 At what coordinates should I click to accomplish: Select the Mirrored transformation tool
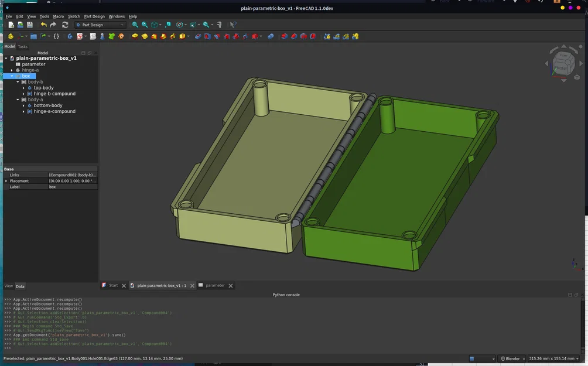click(327, 36)
